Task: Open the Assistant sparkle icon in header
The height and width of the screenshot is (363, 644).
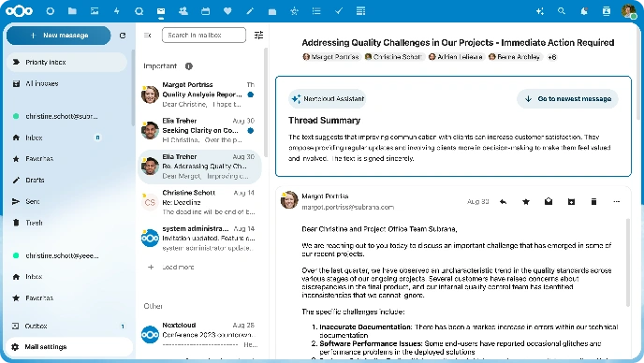Action: pos(540,11)
